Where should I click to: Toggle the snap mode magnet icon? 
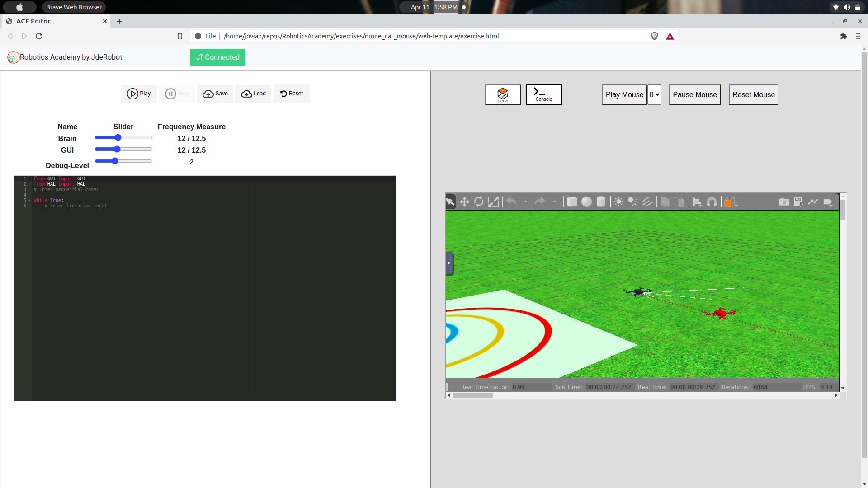[x=712, y=202]
